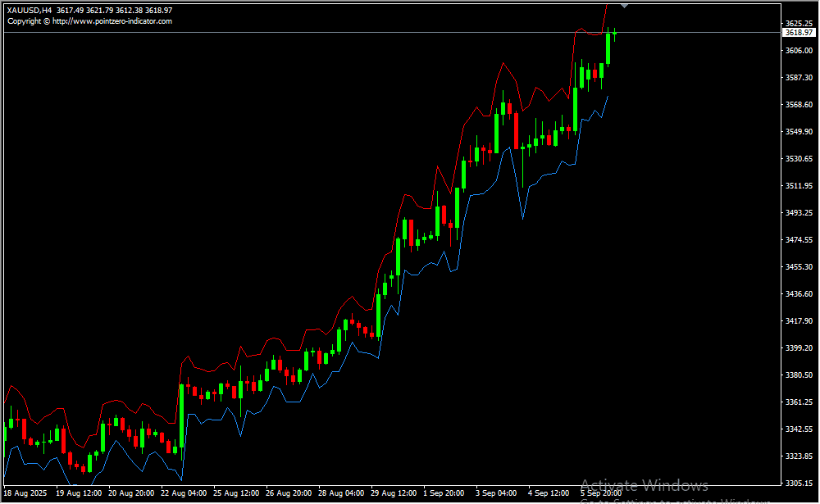Select the 3530.65 level on price scale
This screenshot has height=504, width=820.
coord(798,159)
